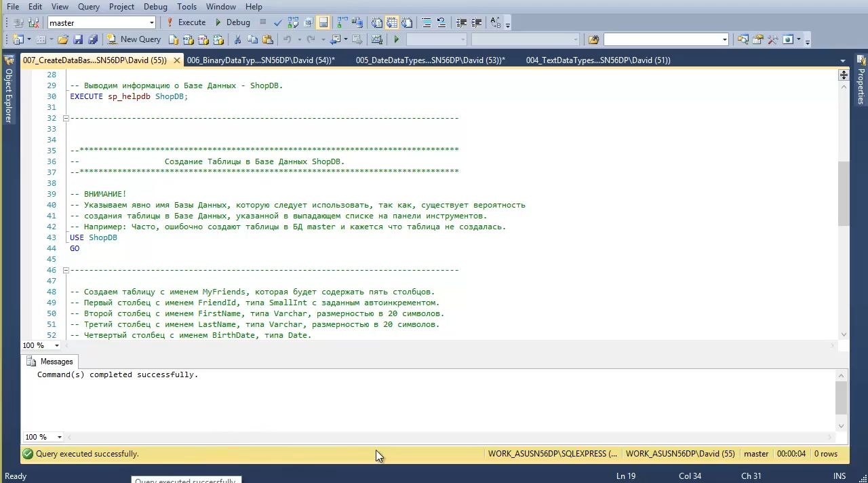This screenshot has width=868, height=483.
Task: Open Messages pane zoom 100 % dropdown
Action: 59,437
